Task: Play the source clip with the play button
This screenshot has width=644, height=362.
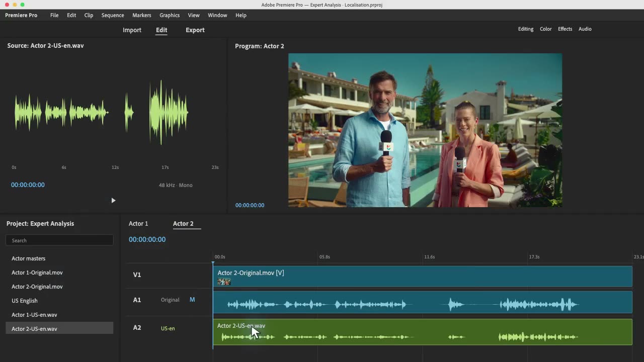Action: click(x=113, y=201)
